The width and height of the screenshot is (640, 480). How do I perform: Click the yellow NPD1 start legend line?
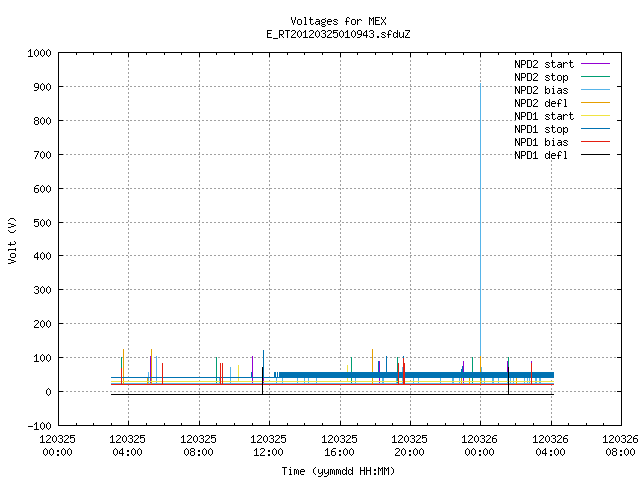pyautogui.click(x=595, y=116)
